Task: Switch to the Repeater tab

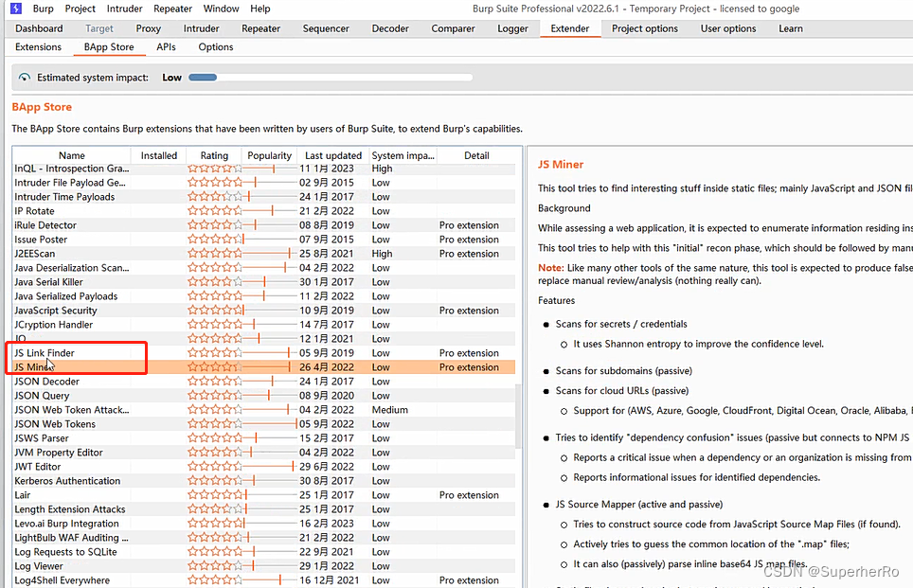Action: [260, 28]
